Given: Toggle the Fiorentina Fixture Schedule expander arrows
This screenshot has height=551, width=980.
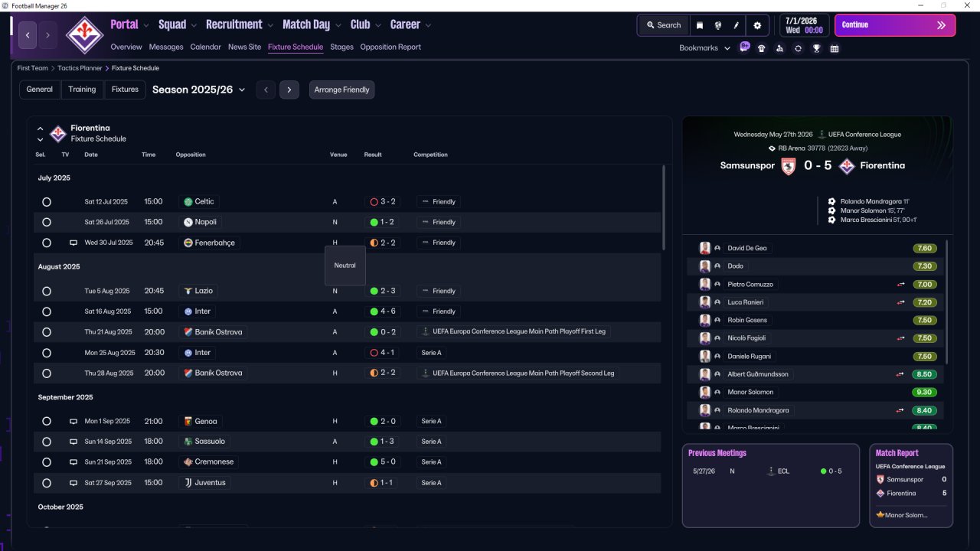Looking at the screenshot, I should 41,134.
